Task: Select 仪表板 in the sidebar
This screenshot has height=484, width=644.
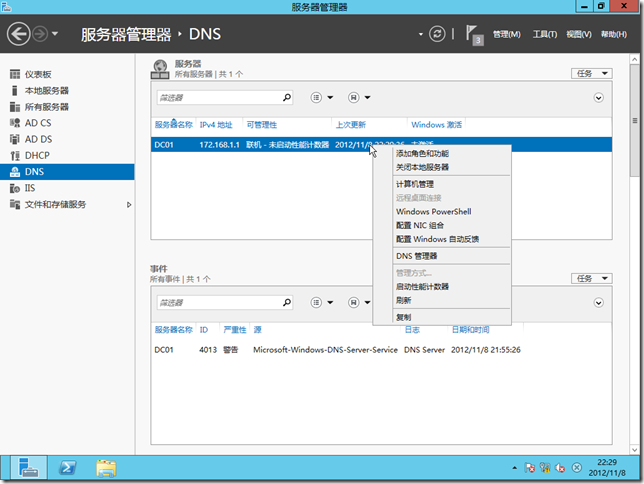Action: click(67, 74)
